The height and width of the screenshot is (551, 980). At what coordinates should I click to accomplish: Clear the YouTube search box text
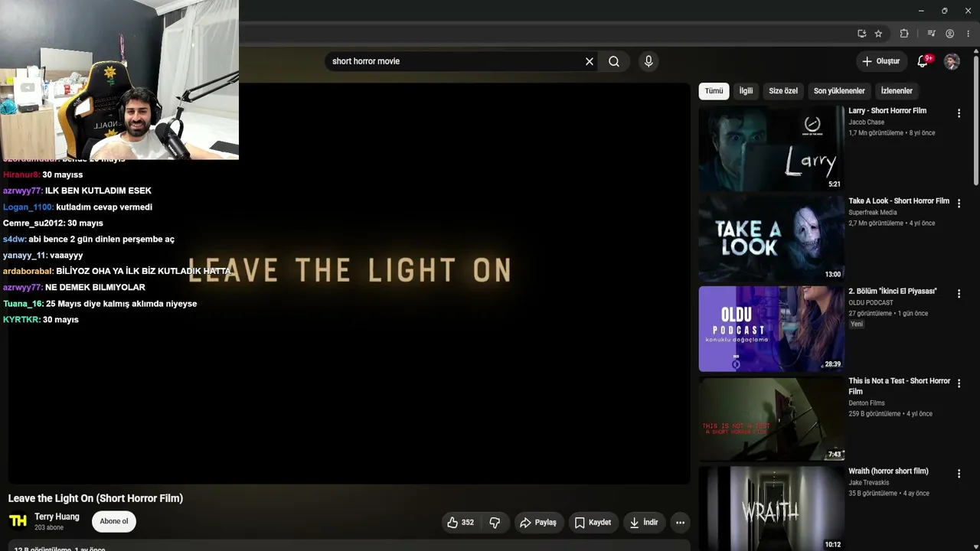[590, 61]
